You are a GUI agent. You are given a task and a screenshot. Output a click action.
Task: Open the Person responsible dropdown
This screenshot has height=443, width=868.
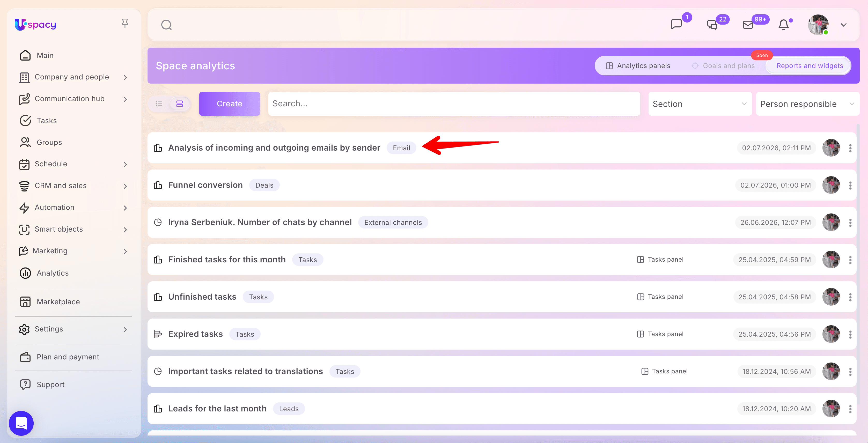[807, 104]
